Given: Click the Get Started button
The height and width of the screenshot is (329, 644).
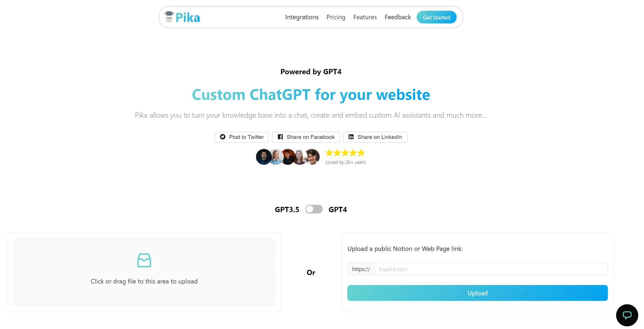Looking at the screenshot, I should pos(436,17).
